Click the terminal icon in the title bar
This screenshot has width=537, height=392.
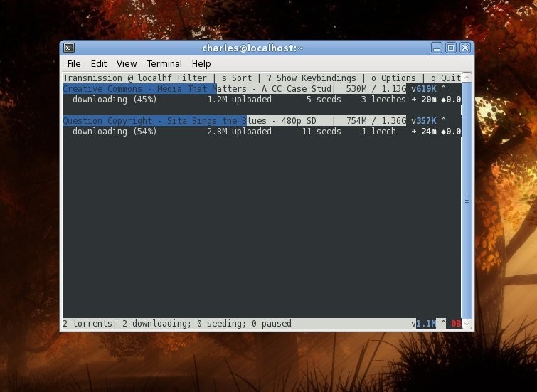pyautogui.click(x=69, y=48)
